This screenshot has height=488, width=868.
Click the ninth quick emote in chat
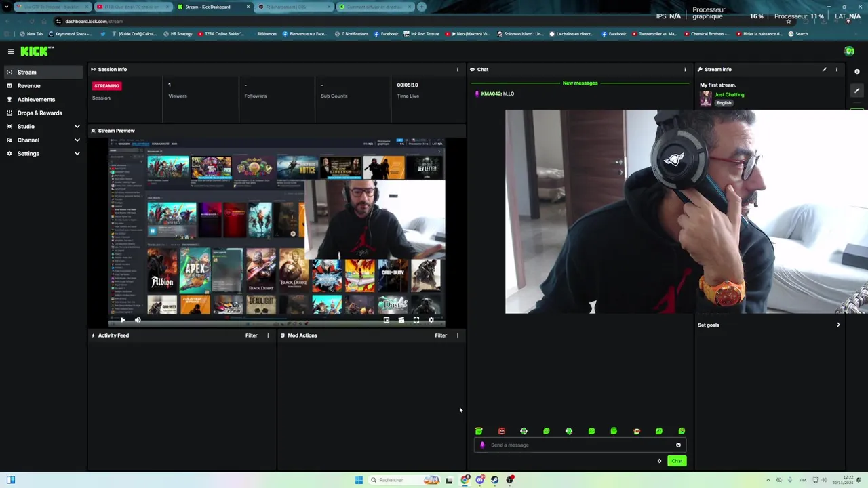tap(659, 431)
